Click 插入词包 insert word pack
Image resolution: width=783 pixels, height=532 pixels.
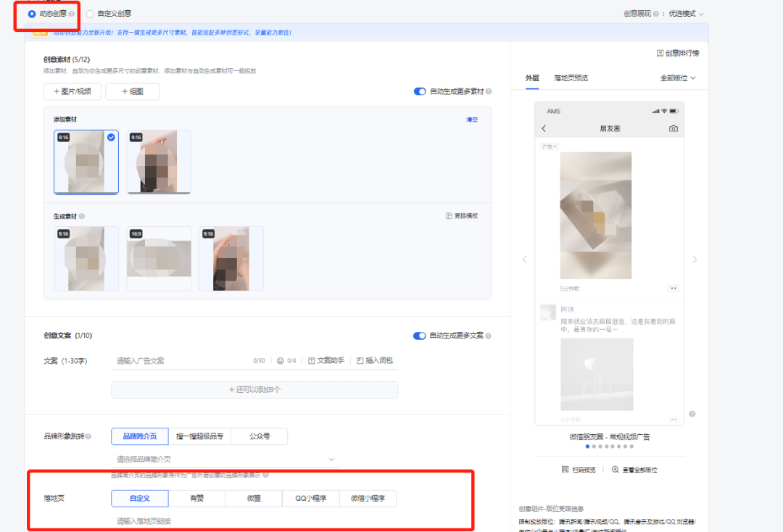pos(374,360)
